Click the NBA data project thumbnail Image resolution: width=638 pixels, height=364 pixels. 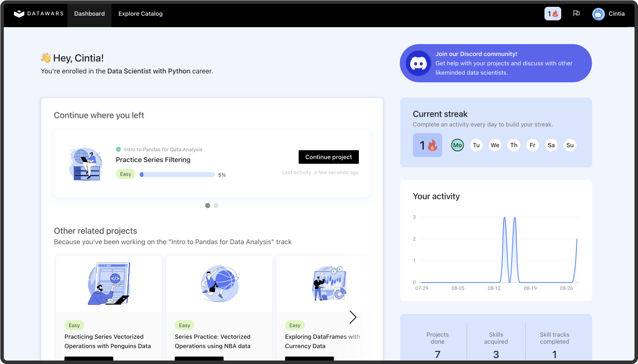tap(219, 283)
